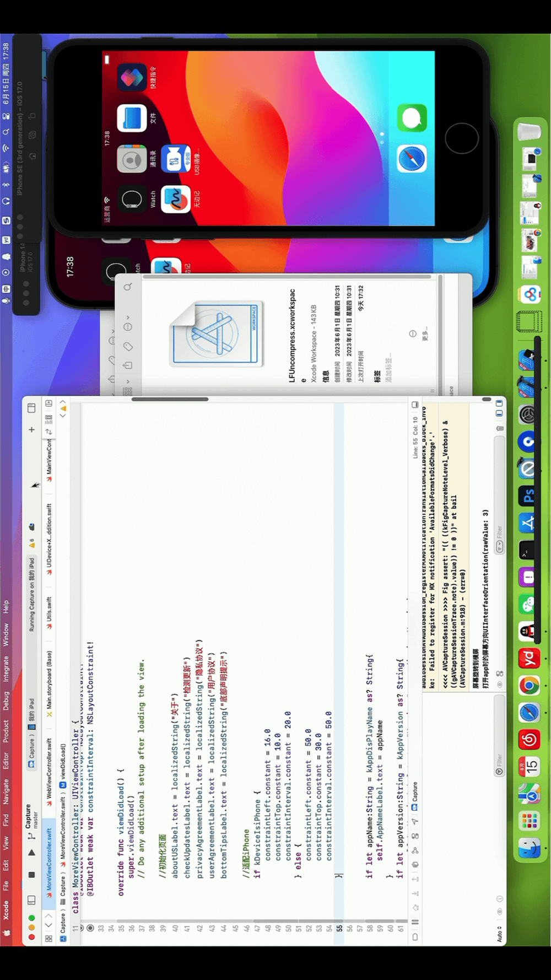Open the viewDidLoad() jump bar segment
The width and height of the screenshot is (551, 980).
point(62,765)
